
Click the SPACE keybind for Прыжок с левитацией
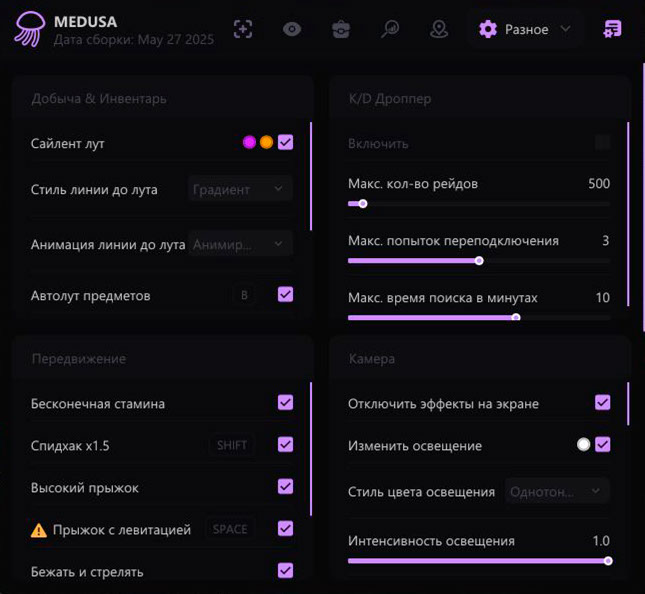tap(230, 529)
